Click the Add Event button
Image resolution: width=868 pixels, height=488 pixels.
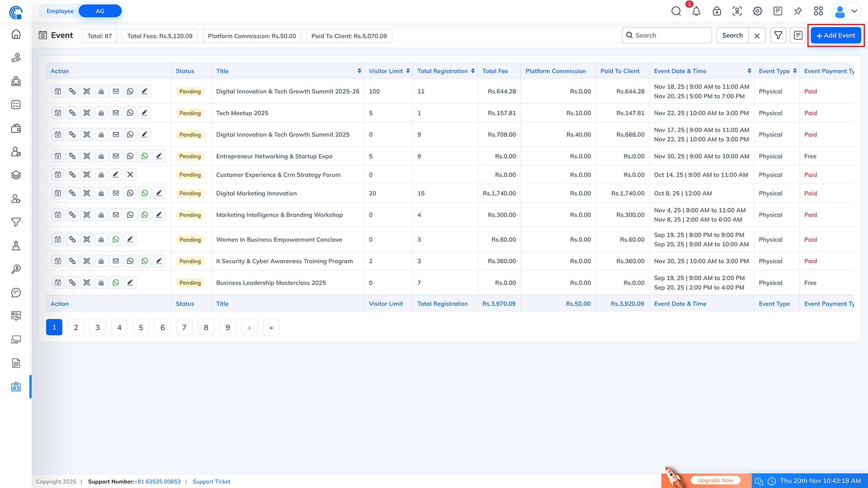point(835,35)
